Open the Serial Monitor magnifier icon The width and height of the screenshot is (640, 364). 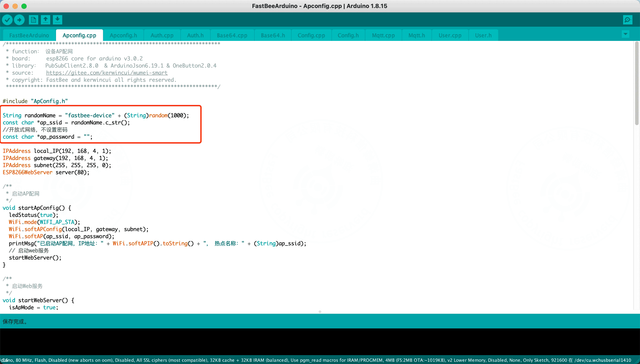(x=628, y=20)
